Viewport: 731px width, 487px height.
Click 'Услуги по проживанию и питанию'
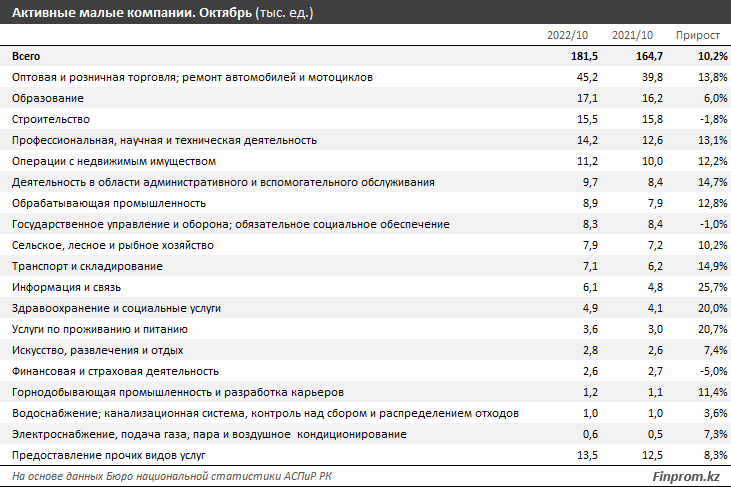click(x=100, y=329)
